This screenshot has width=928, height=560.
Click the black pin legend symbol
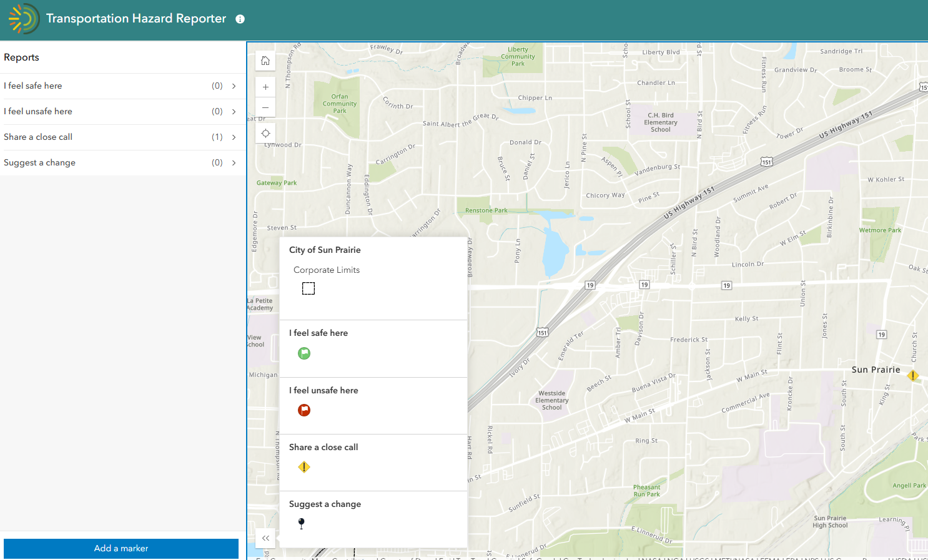[x=302, y=524]
